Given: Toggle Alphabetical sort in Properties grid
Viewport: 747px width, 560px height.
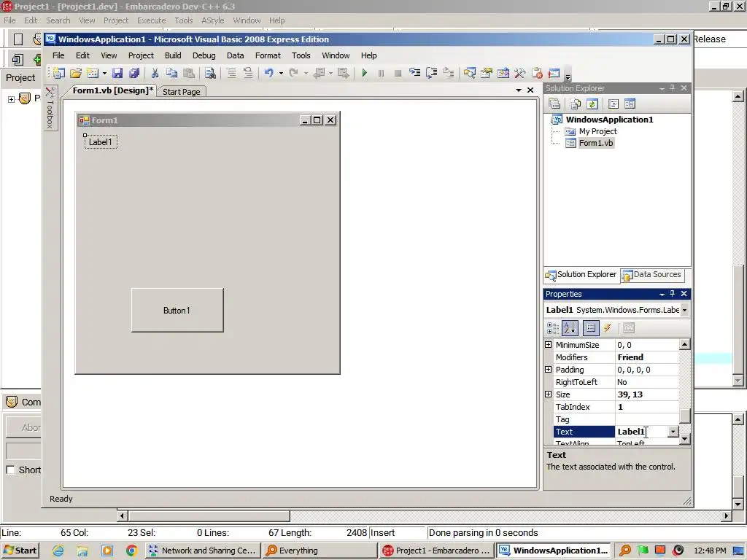Looking at the screenshot, I should tap(570, 327).
